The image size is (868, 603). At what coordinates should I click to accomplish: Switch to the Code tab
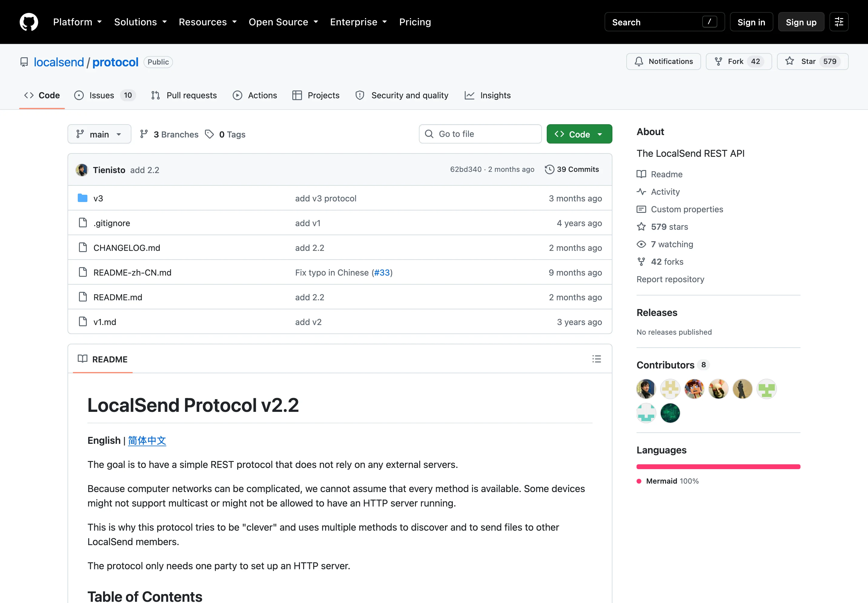tap(42, 95)
